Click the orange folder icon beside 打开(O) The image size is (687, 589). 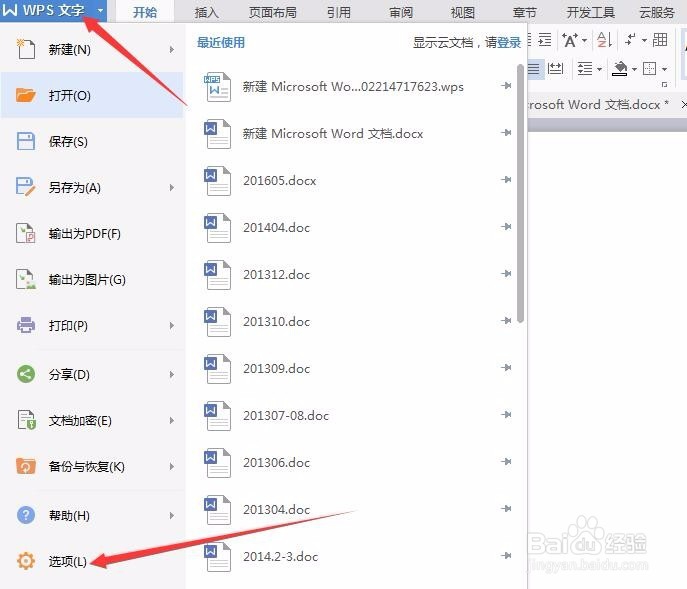[x=25, y=95]
